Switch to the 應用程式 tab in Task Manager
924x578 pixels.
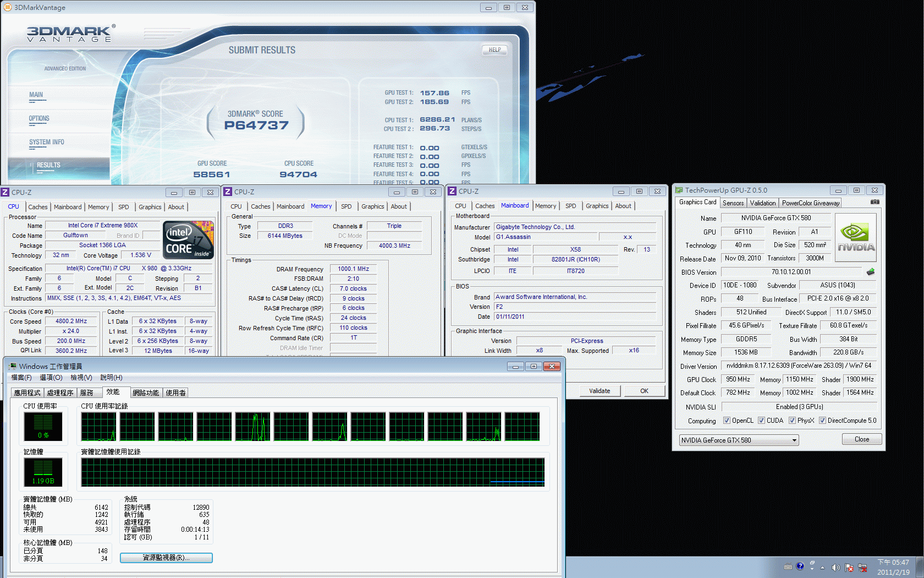point(28,392)
